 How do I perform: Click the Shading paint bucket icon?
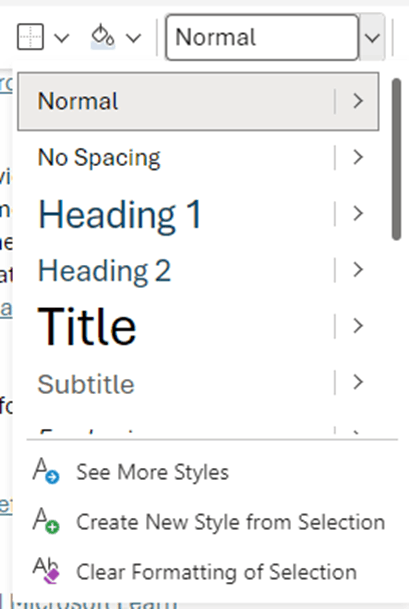pyautogui.click(x=103, y=37)
